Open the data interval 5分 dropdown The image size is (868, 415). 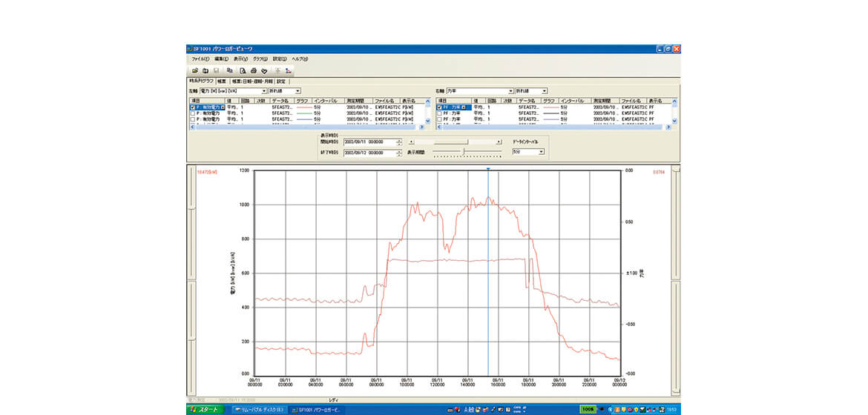pos(542,151)
